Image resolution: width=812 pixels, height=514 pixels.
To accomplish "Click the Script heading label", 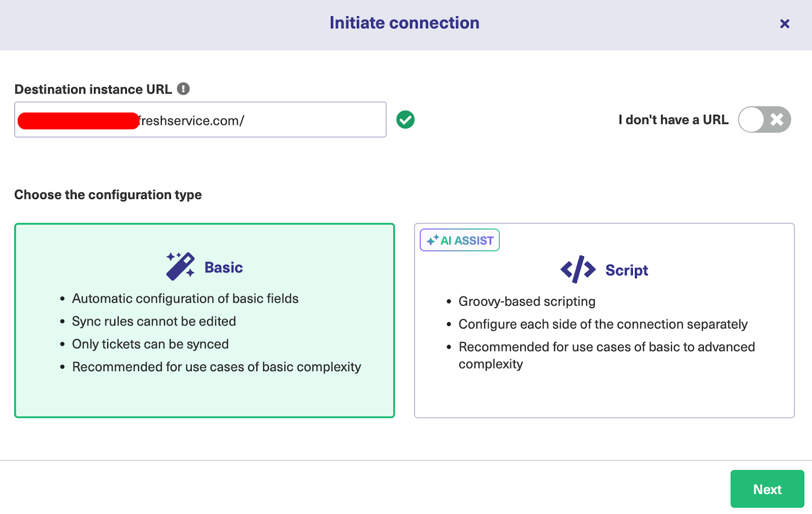I will click(626, 270).
